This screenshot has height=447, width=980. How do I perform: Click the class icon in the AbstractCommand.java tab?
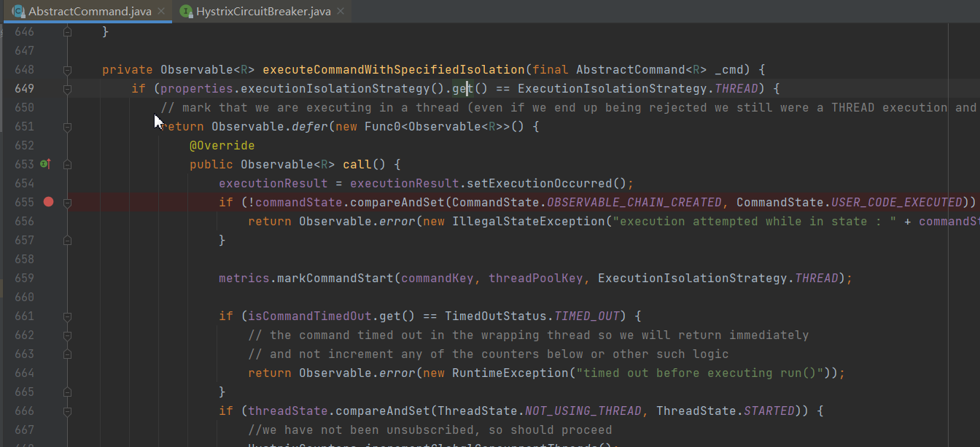pyautogui.click(x=18, y=11)
